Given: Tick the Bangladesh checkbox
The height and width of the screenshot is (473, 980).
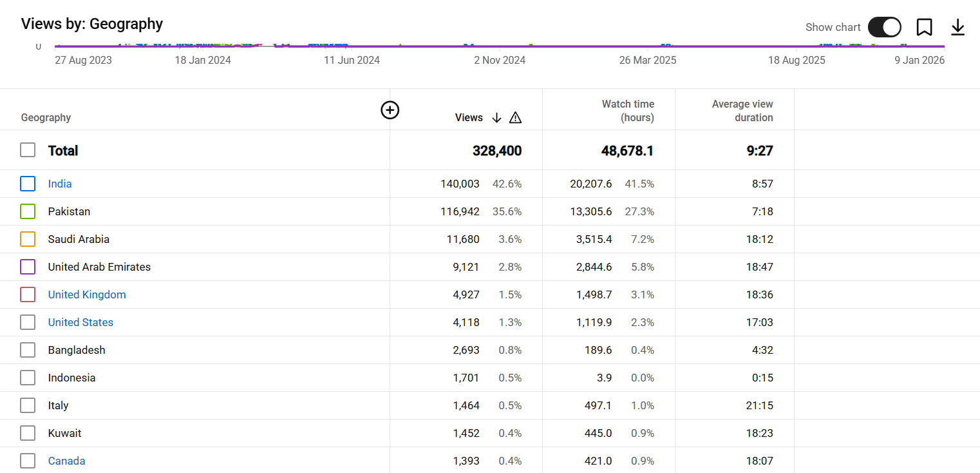Looking at the screenshot, I should coord(28,350).
